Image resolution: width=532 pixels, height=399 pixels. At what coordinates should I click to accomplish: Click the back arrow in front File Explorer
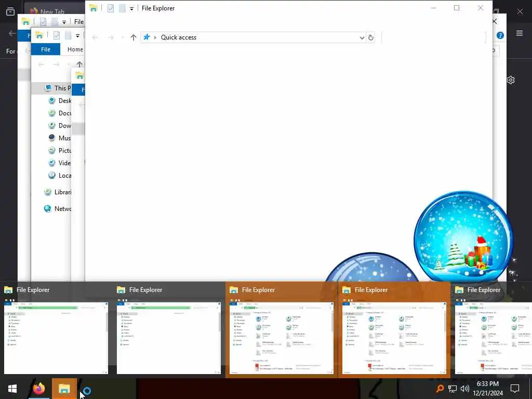[95, 37]
